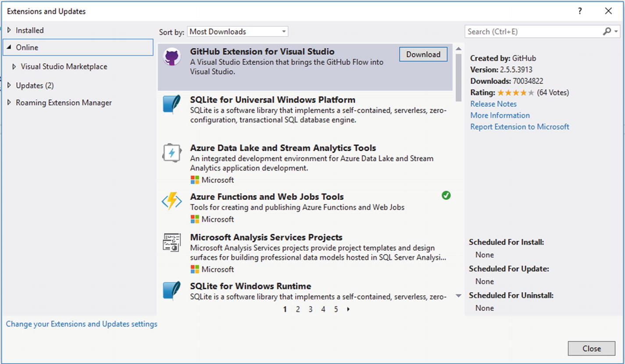Collapse the Online tree node
Viewport: 625px width, 364px height.
coord(9,47)
